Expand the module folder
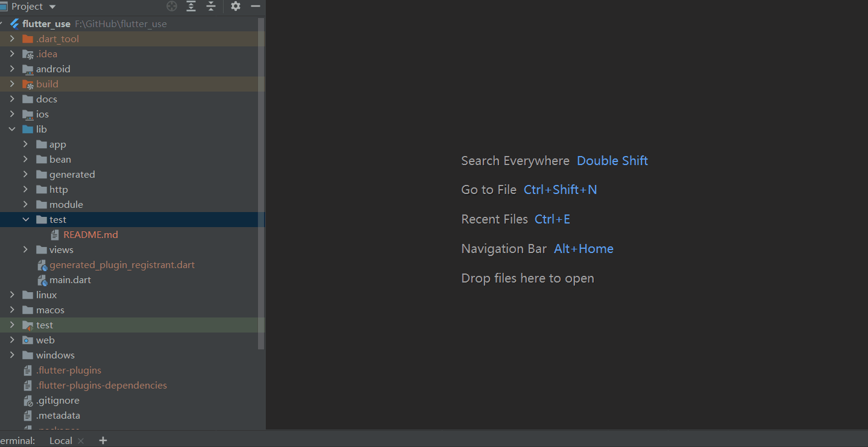 tap(25, 204)
